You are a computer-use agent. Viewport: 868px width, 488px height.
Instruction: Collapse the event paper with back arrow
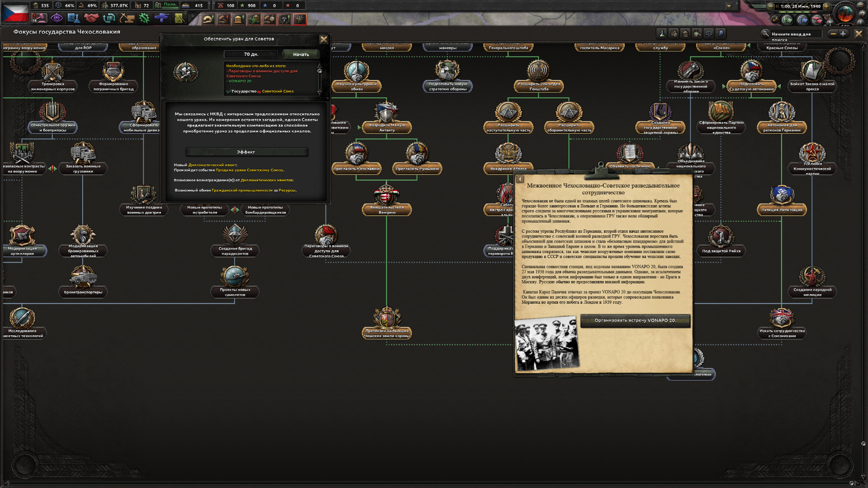(520, 179)
